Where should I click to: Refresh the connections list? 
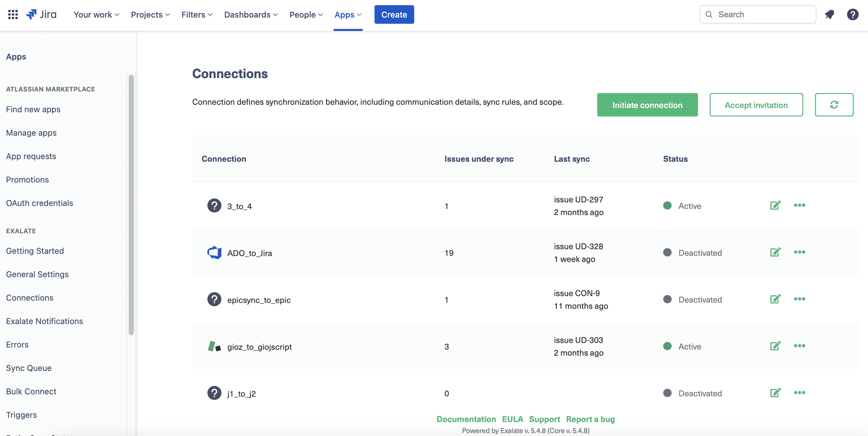tap(834, 105)
